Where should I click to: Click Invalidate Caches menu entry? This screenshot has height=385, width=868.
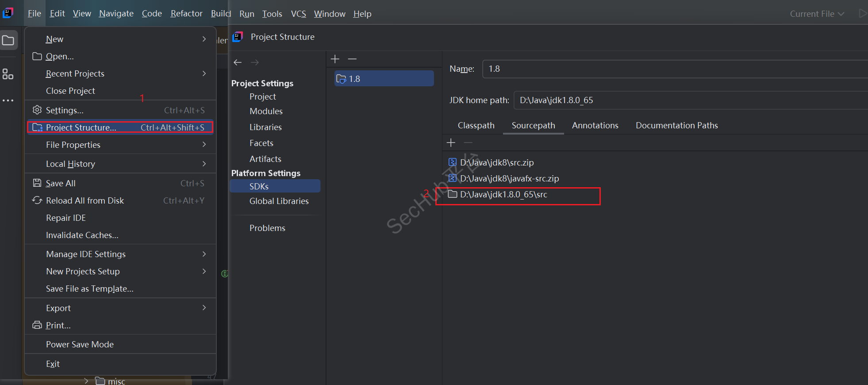click(82, 235)
